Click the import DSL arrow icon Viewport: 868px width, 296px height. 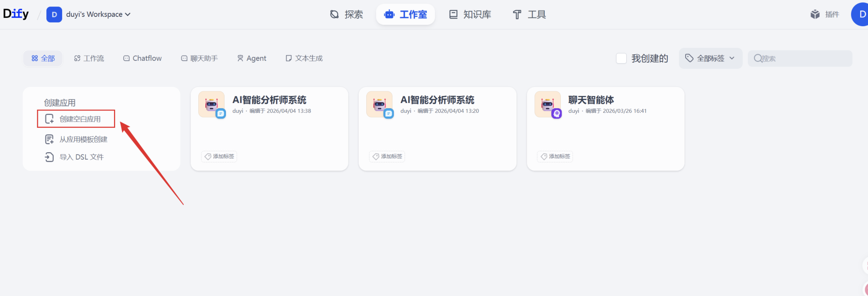pos(49,157)
